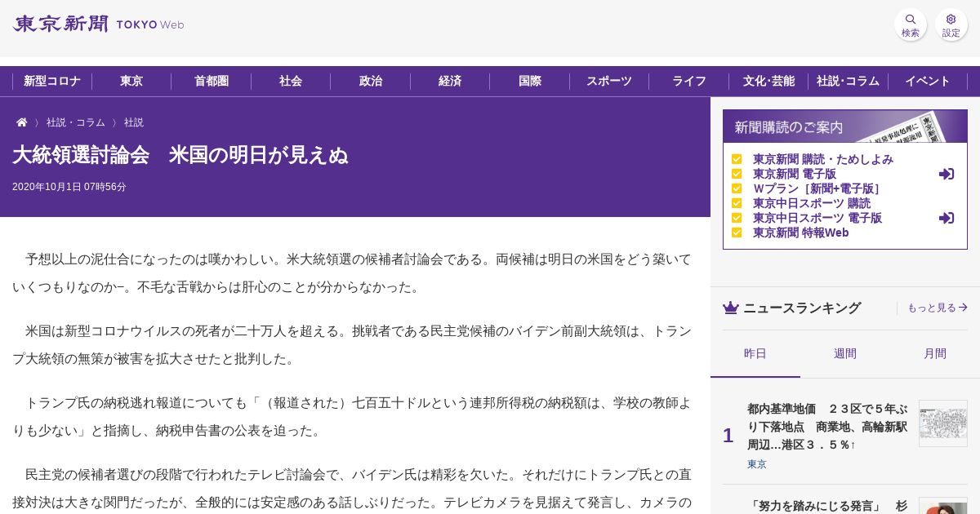Click 社説・コラム breadcrumb link
This screenshot has width=980, height=514.
76,122
